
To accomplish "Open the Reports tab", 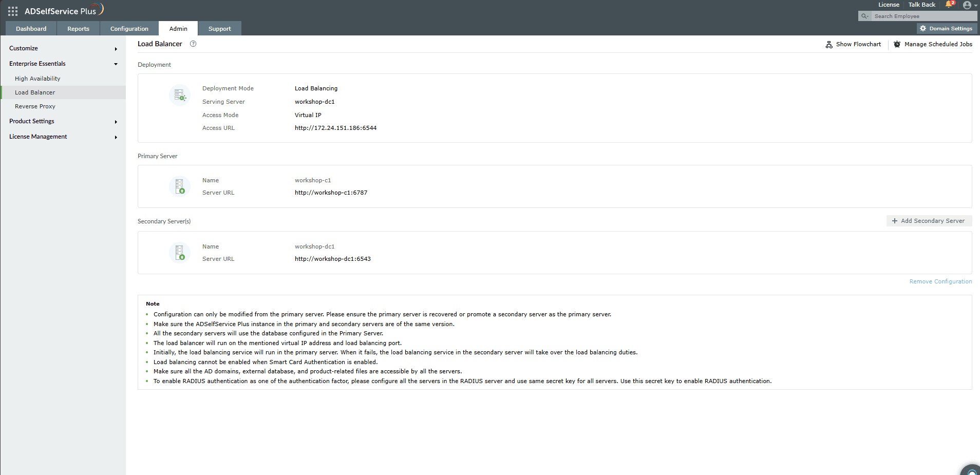I will click(x=78, y=29).
